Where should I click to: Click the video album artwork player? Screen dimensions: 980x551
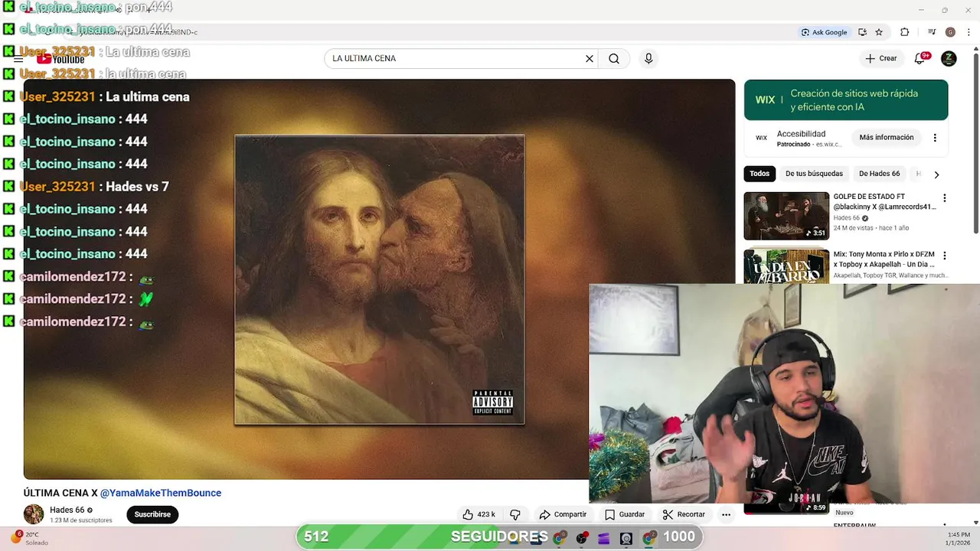point(380,279)
